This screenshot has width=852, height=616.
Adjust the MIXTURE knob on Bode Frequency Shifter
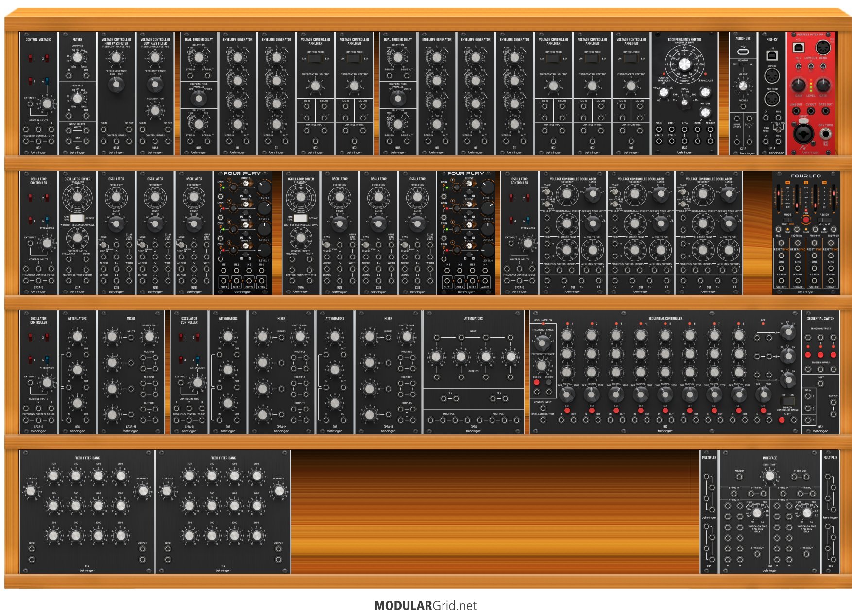[x=705, y=112]
